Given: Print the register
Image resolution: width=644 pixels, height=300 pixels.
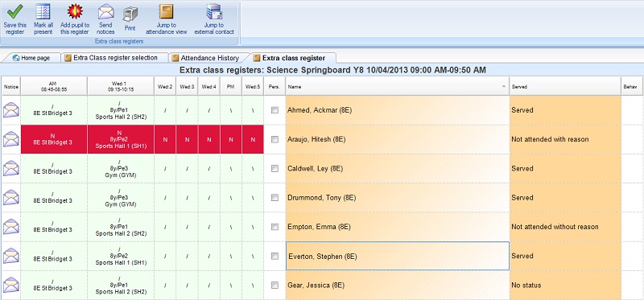Looking at the screenshot, I should coord(130,14).
